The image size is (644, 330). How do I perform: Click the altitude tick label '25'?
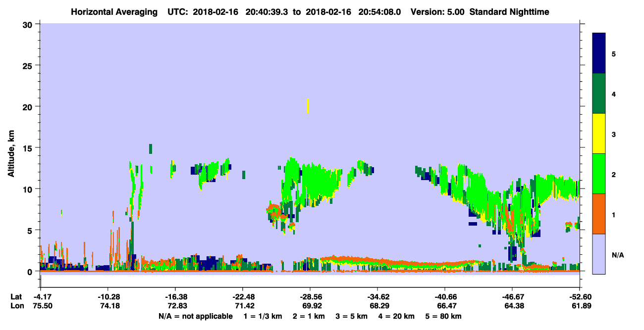pos(29,65)
